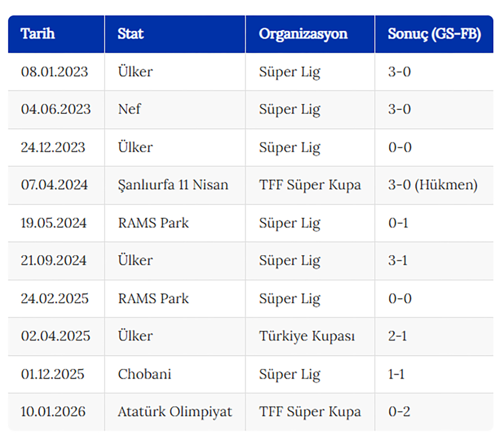This screenshot has width=504, height=448.
Task: Click the 1-1 result cell
Action: [x=396, y=374]
